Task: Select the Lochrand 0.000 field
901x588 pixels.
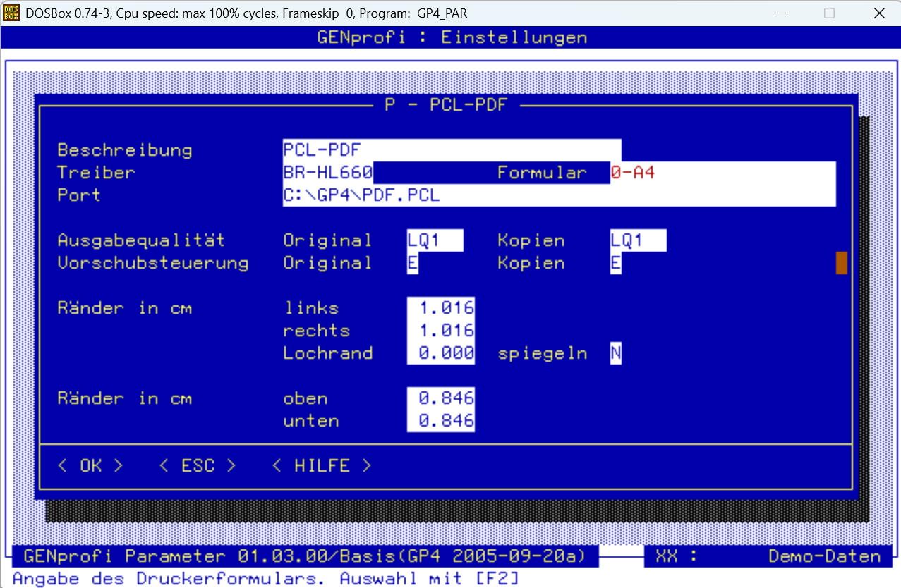Action: [441, 353]
